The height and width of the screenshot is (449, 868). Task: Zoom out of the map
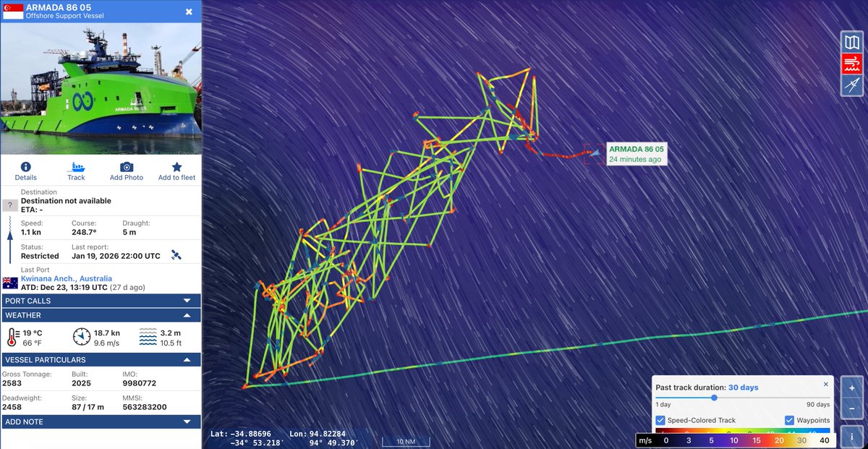(851, 408)
